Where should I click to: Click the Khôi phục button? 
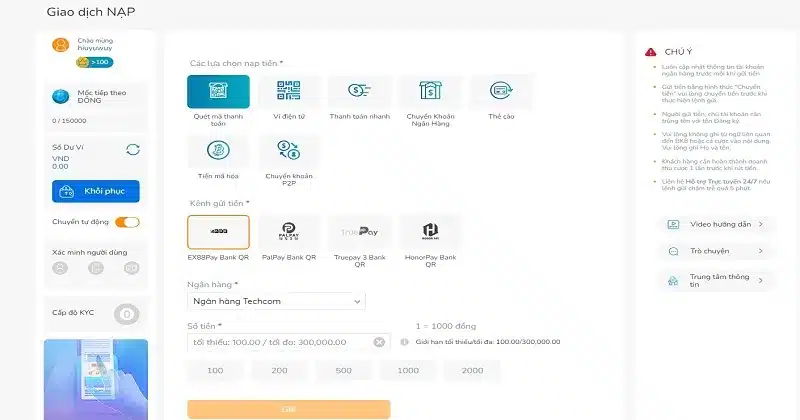click(x=96, y=191)
